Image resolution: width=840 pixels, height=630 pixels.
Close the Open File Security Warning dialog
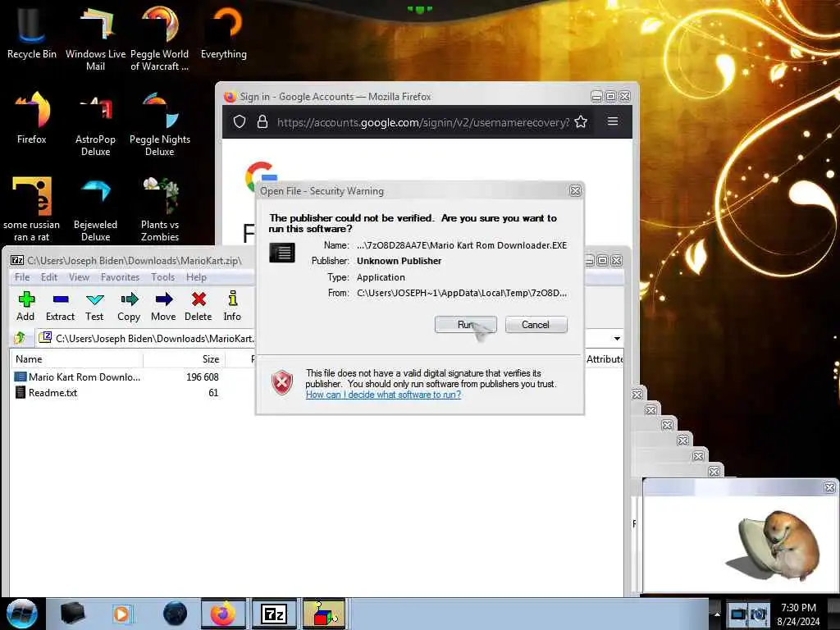(575, 190)
